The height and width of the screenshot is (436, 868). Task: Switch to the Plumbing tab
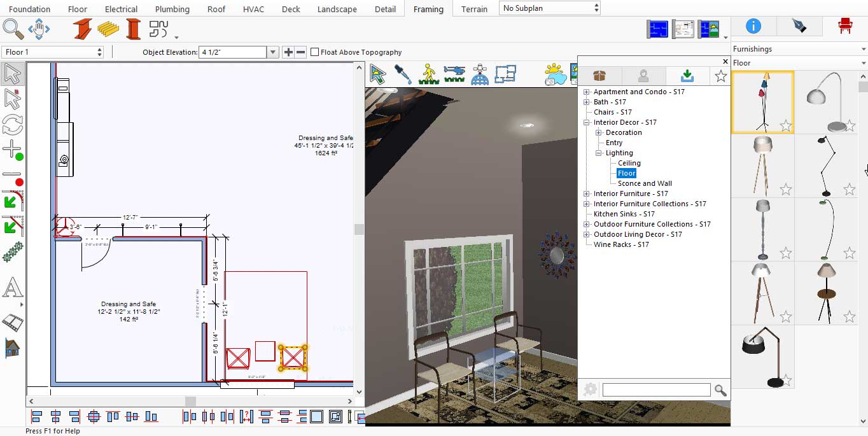pyautogui.click(x=172, y=9)
